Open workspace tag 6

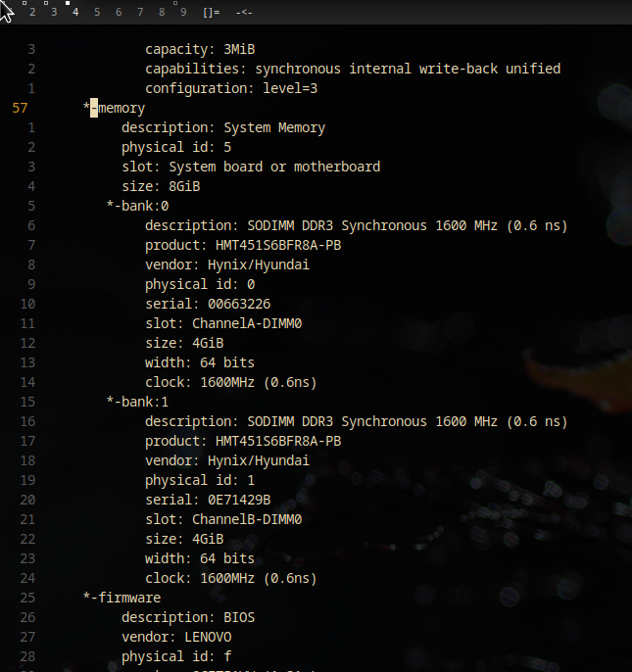point(119,12)
